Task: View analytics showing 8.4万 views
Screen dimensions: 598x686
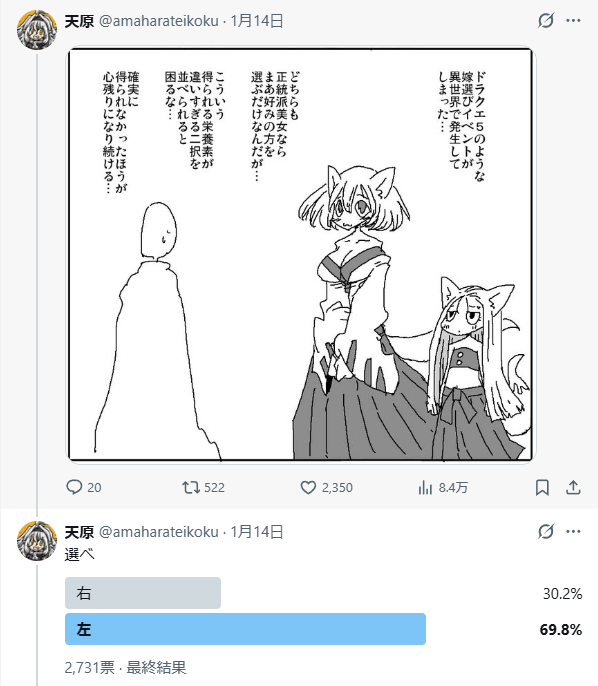Action: tap(425, 487)
